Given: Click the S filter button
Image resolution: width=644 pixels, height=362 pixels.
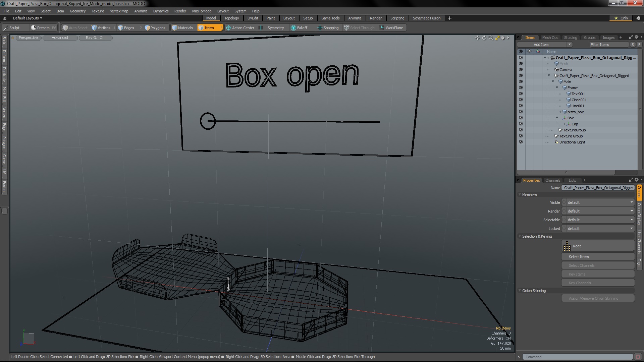Looking at the screenshot, I should 633,45.
